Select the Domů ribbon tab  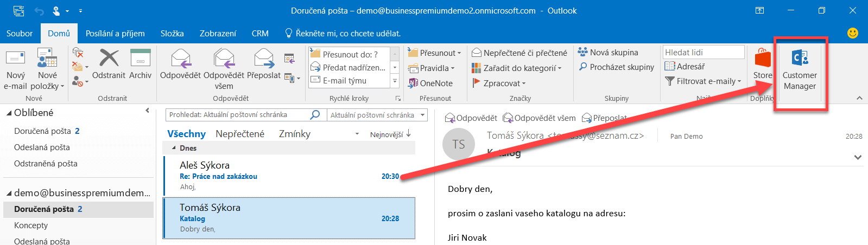click(59, 33)
